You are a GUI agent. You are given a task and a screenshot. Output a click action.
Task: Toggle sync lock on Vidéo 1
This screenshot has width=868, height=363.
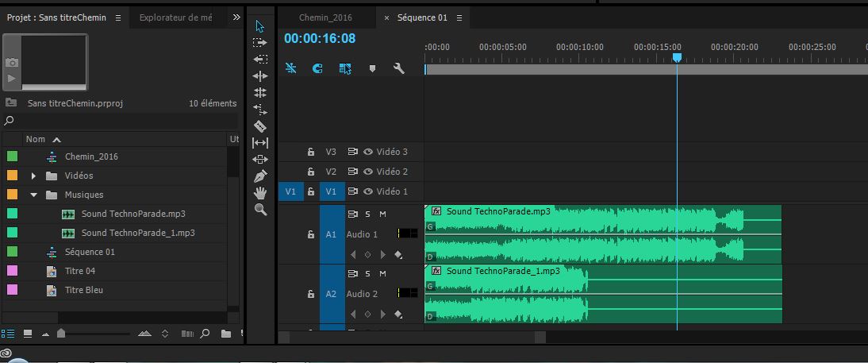[352, 191]
